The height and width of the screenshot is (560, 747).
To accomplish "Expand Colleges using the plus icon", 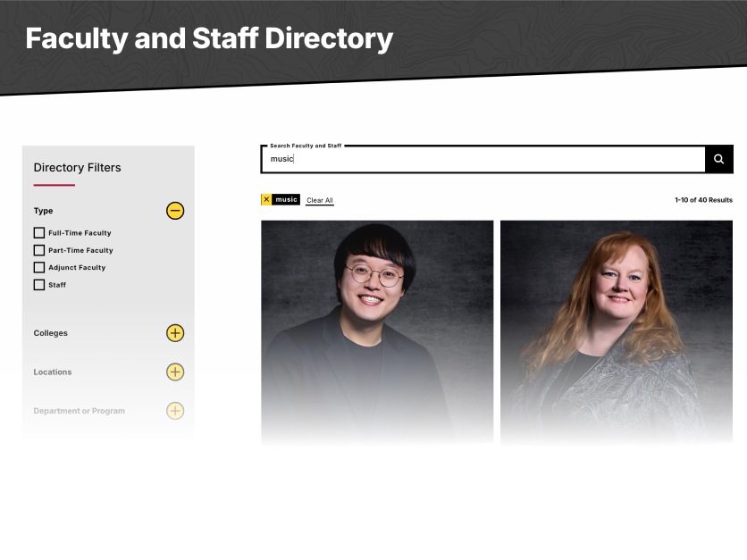I will (175, 333).
